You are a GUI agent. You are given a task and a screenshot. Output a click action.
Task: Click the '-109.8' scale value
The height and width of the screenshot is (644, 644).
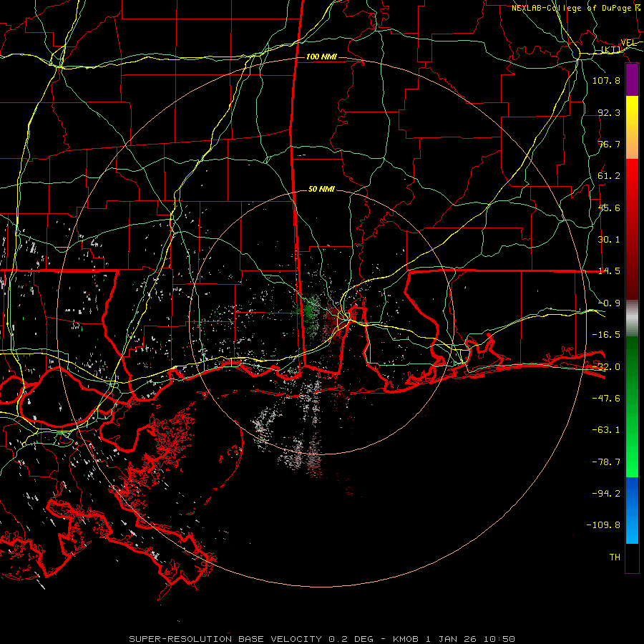tap(603, 525)
